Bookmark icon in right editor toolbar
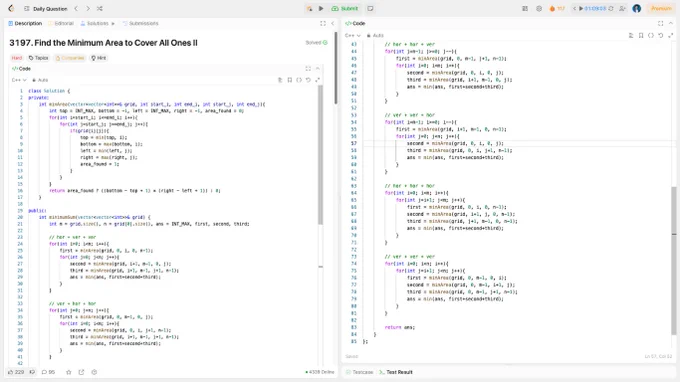The width and height of the screenshot is (680, 382). pyautogui.click(x=641, y=36)
